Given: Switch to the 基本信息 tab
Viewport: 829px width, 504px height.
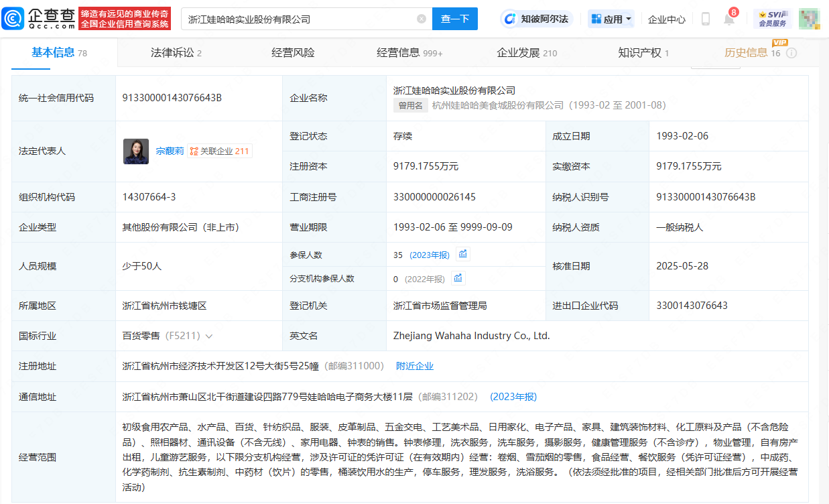Looking at the screenshot, I should pos(59,53).
